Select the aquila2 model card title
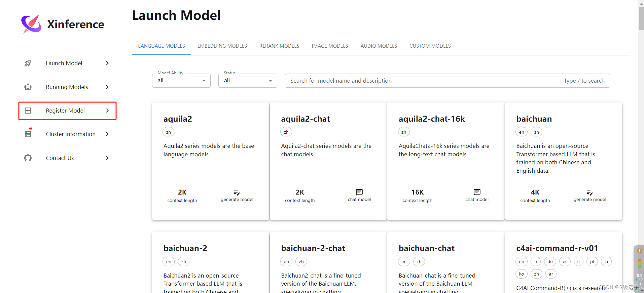The width and height of the screenshot is (644, 293). coord(178,119)
